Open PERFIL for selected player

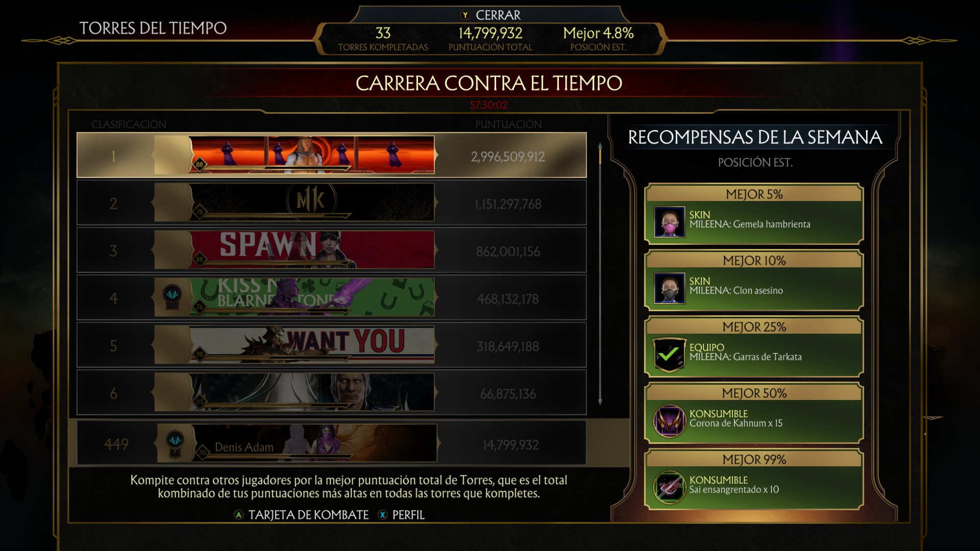(408, 515)
